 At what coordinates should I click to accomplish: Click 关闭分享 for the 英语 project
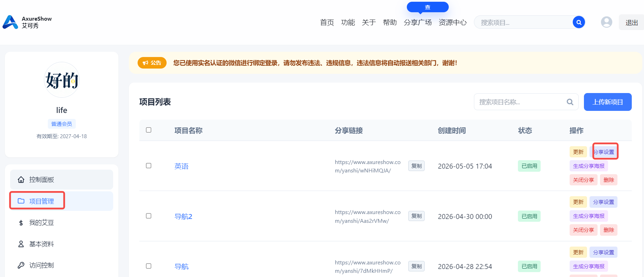click(x=584, y=180)
